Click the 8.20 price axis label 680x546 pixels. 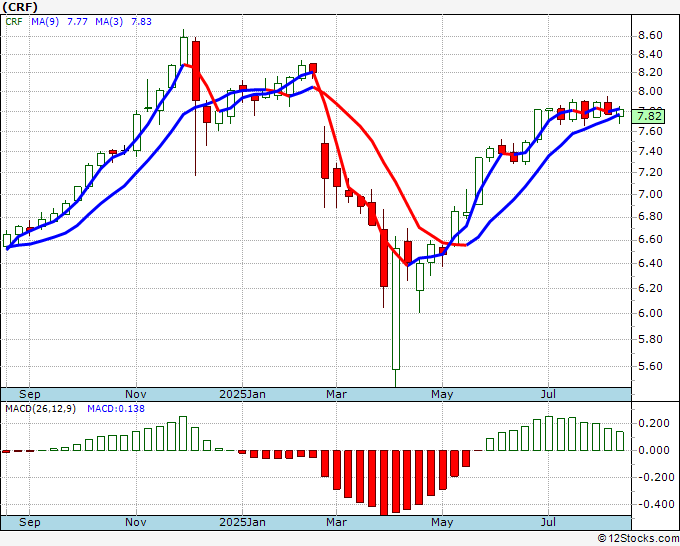[650, 72]
